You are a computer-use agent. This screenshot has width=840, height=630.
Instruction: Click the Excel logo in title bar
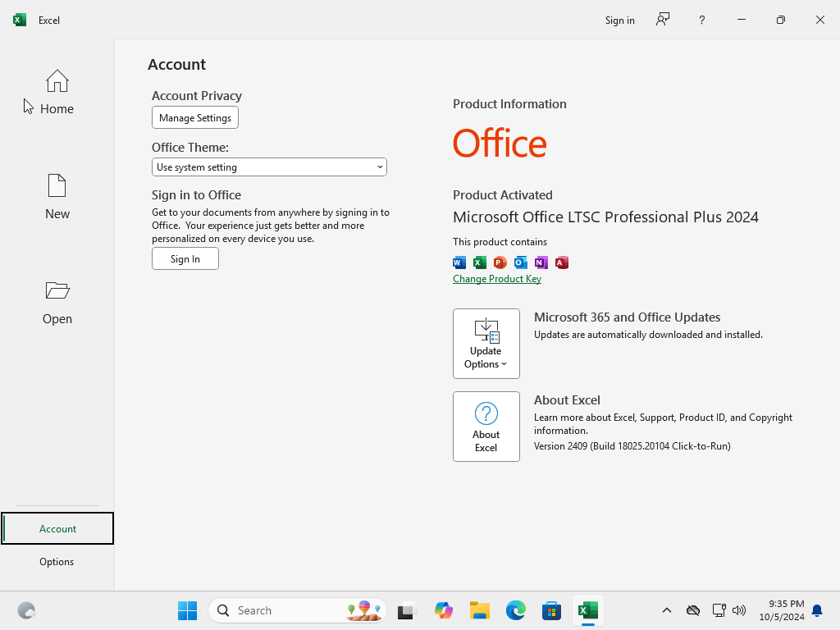point(20,20)
